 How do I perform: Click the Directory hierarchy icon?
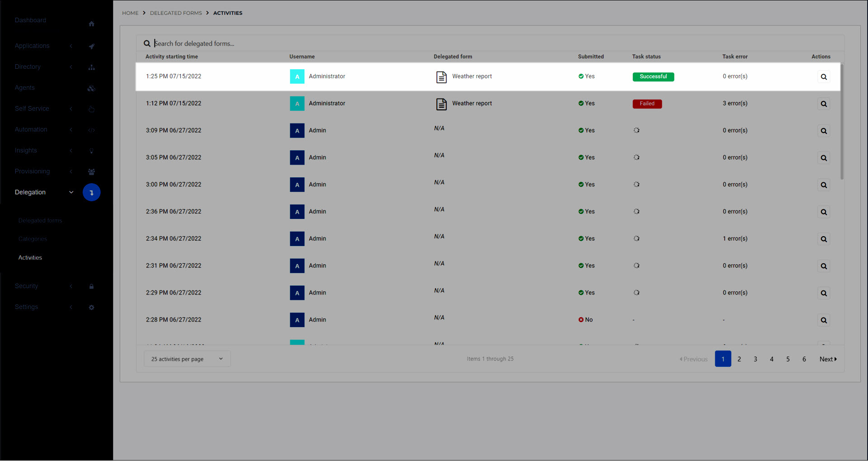click(91, 67)
